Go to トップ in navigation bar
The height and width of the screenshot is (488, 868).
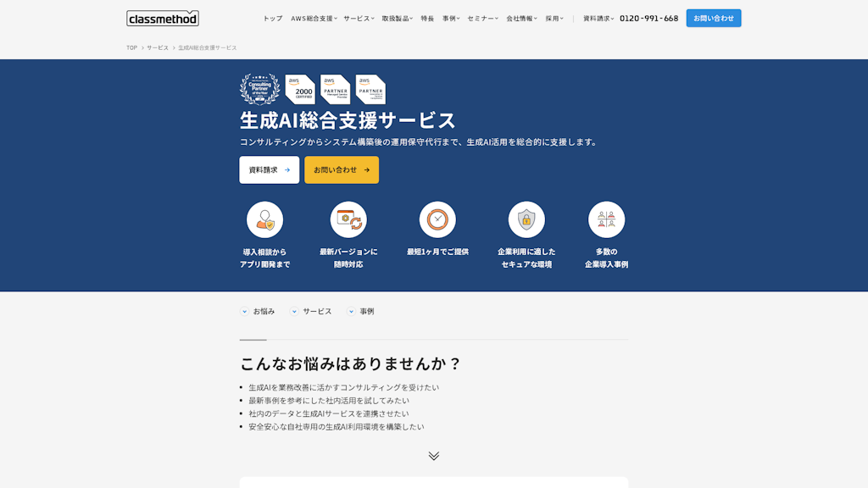(x=272, y=19)
